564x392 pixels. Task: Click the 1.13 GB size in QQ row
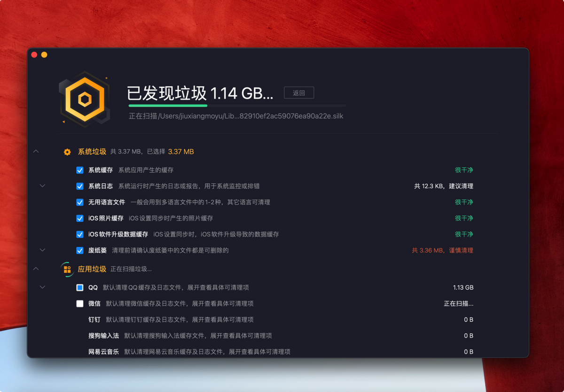click(463, 287)
